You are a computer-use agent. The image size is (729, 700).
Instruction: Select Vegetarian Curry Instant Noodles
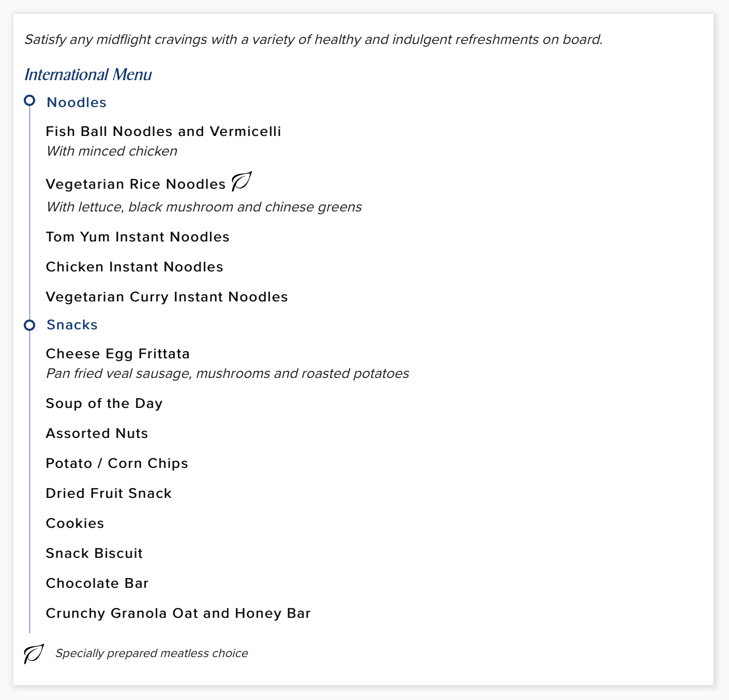(167, 297)
